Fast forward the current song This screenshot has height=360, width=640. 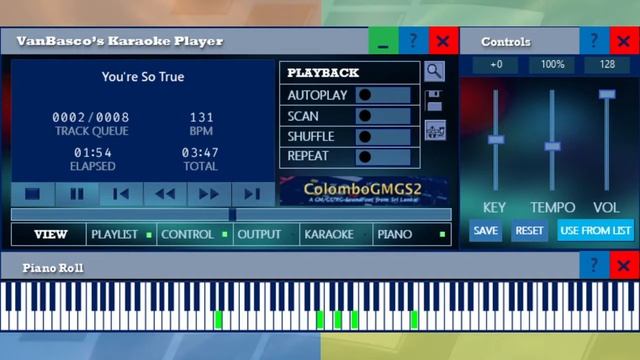pos(209,193)
